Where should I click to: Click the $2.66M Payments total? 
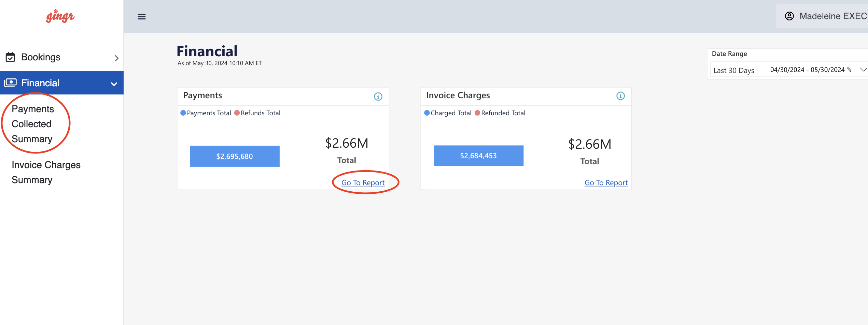pos(347,143)
